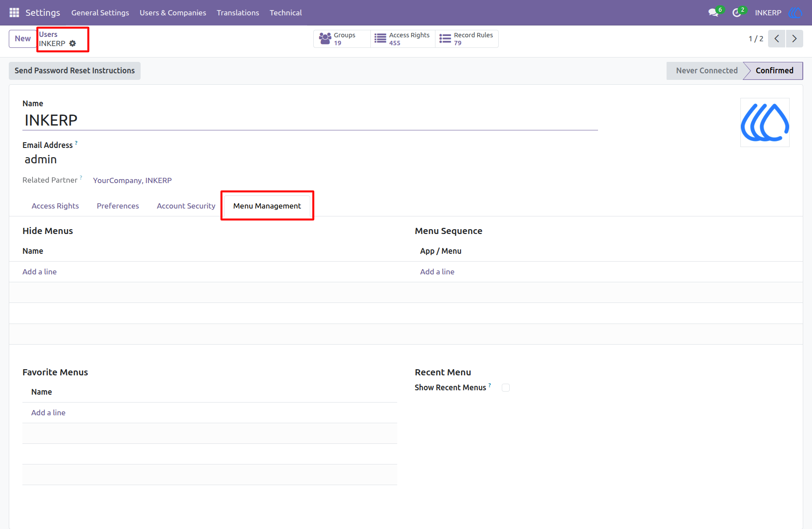
Task: Switch to the Account Security tab
Action: pos(186,206)
